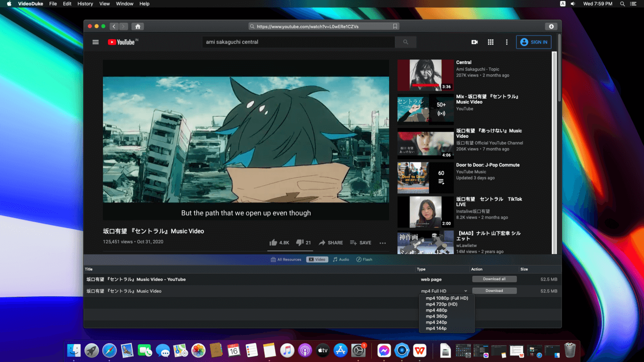
Task: Open the YouTube hamburger guide menu
Action: coord(95,42)
